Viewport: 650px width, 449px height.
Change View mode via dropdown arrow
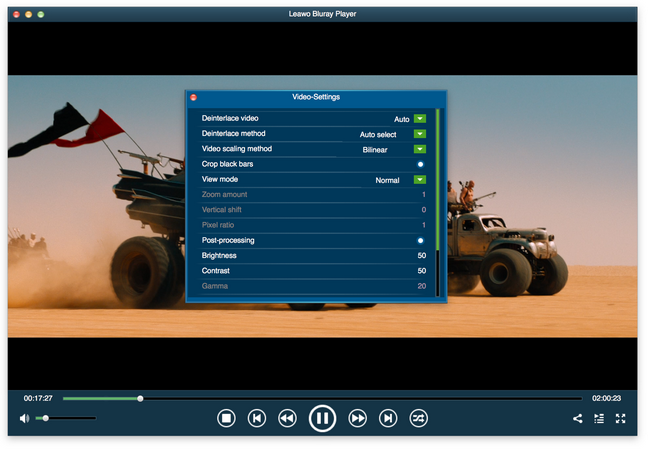pyautogui.click(x=420, y=180)
